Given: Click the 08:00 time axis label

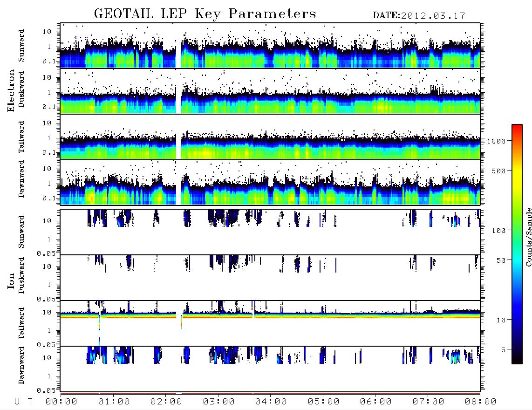Looking at the screenshot, I should [x=481, y=402].
